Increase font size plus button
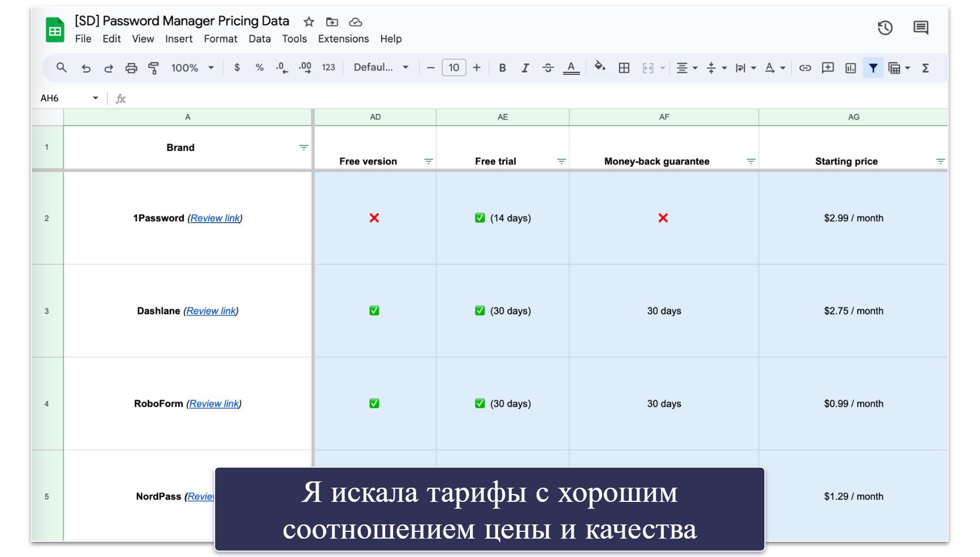 [477, 68]
